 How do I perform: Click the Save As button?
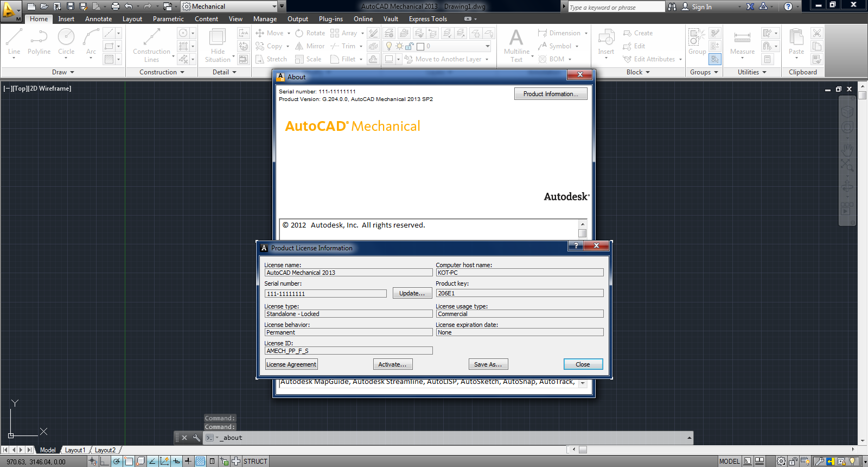[x=488, y=364]
